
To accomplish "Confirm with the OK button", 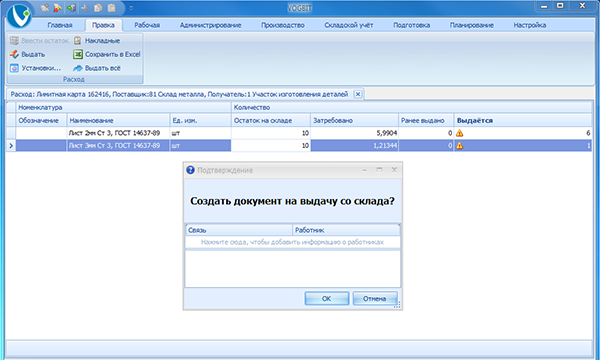I will tap(327, 298).
